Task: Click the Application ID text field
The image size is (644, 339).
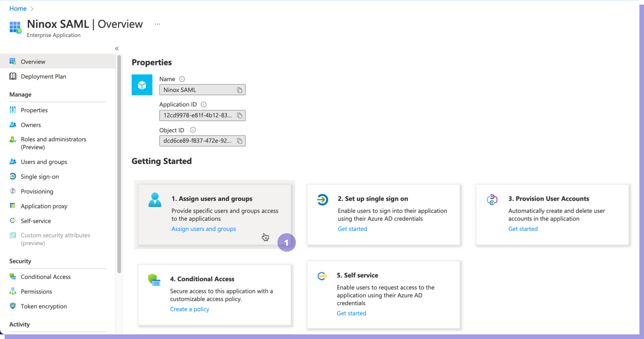Action: 202,115
